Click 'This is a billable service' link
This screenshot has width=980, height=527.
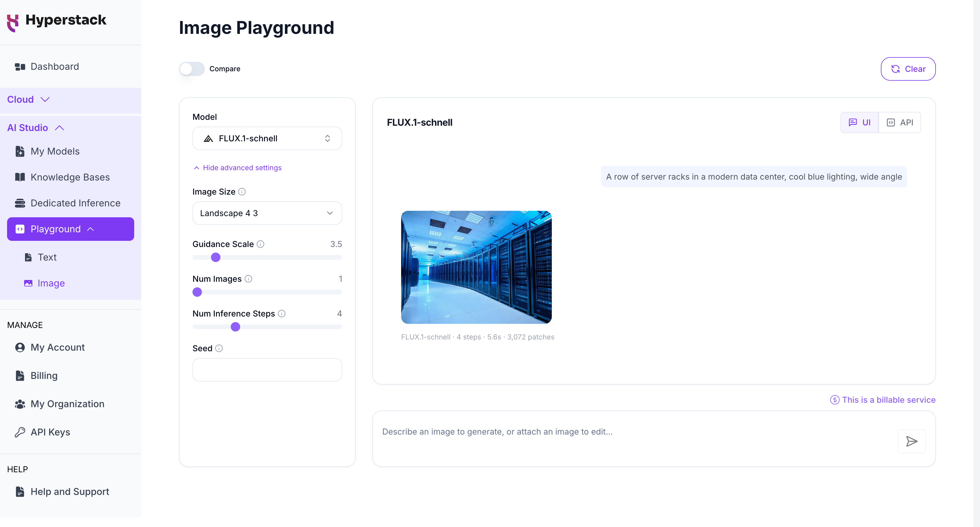pyautogui.click(x=889, y=400)
